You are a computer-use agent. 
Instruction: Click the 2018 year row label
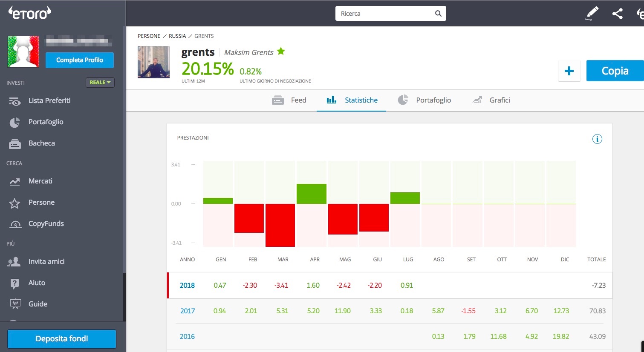tap(187, 286)
